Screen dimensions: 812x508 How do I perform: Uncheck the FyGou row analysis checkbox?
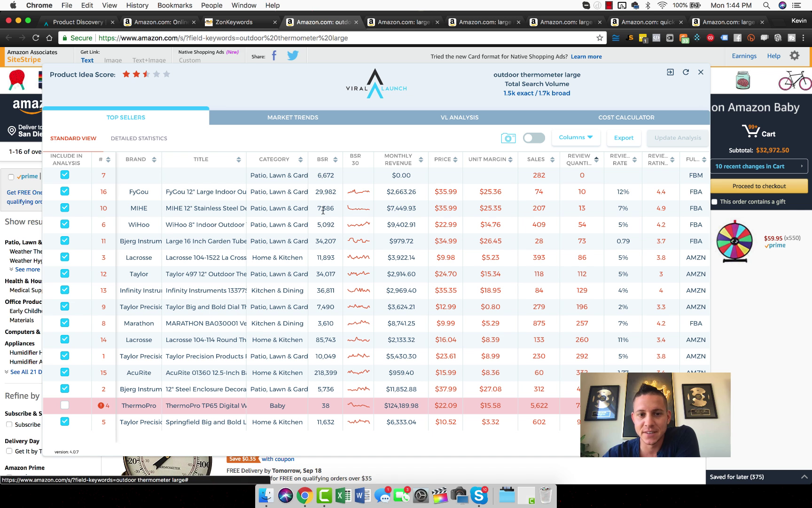(x=65, y=191)
